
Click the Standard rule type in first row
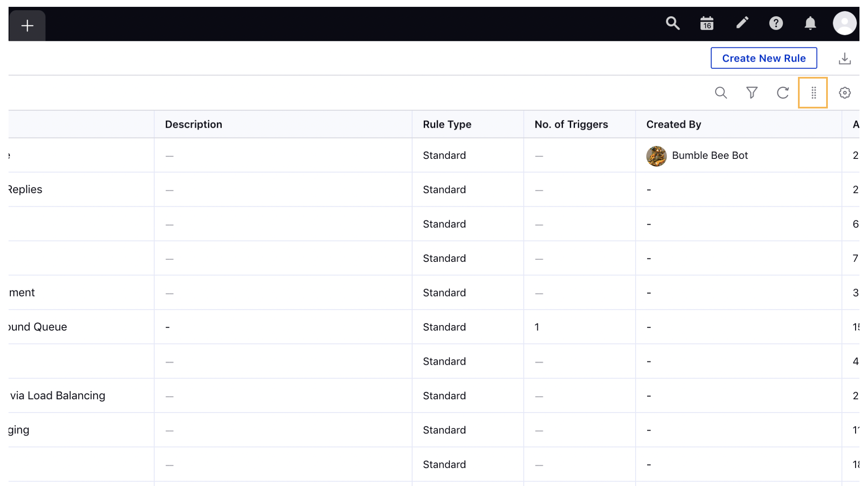pos(444,155)
